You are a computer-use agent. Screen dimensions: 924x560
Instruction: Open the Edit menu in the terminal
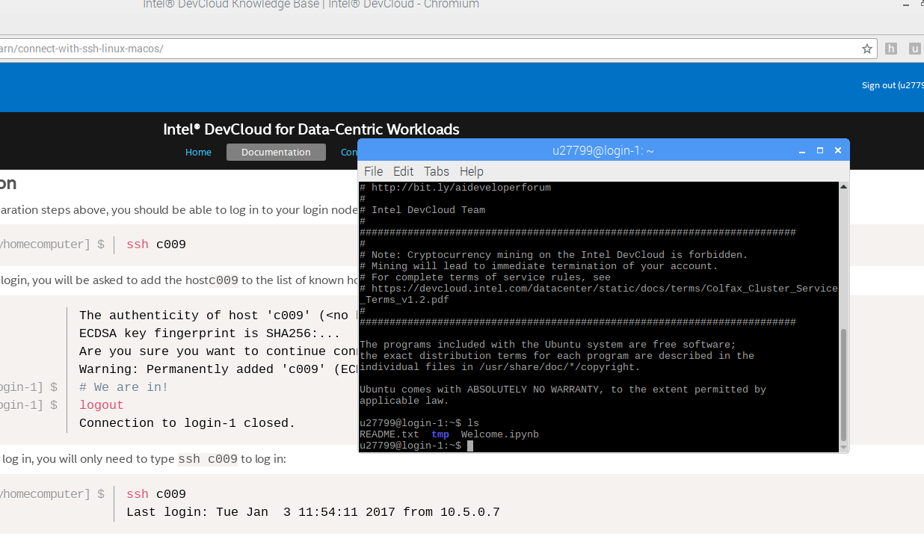[404, 171]
